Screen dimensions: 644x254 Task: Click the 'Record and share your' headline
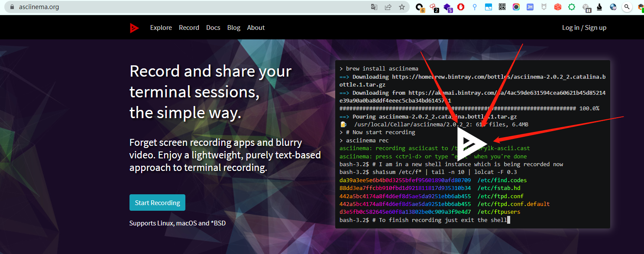(x=210, y=71)
